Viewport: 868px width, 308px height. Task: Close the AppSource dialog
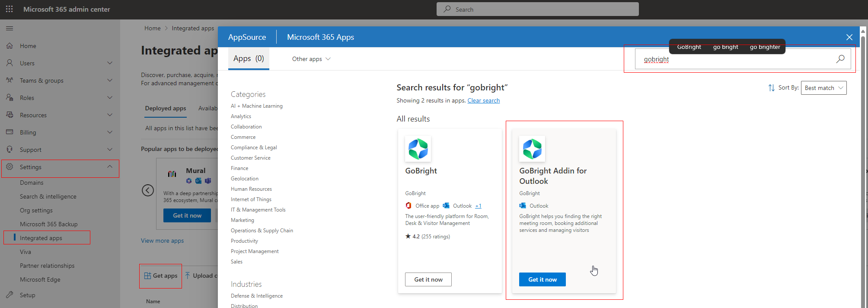click(849, 37)
